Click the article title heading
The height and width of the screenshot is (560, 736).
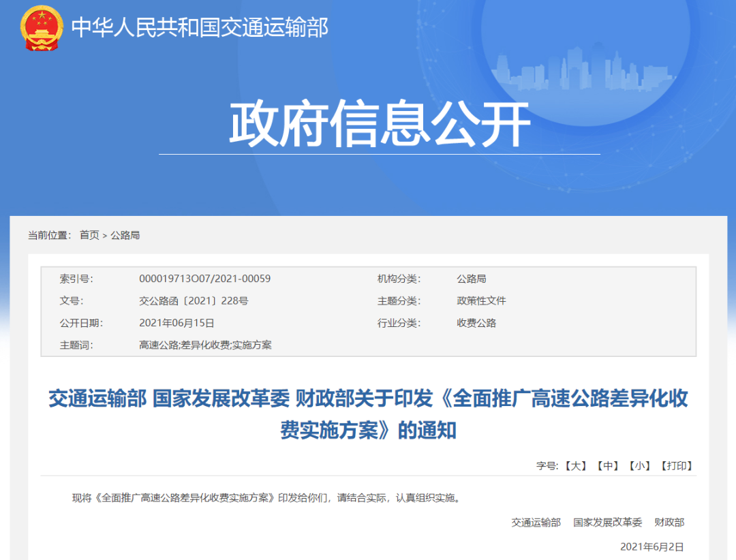(369, 414)
